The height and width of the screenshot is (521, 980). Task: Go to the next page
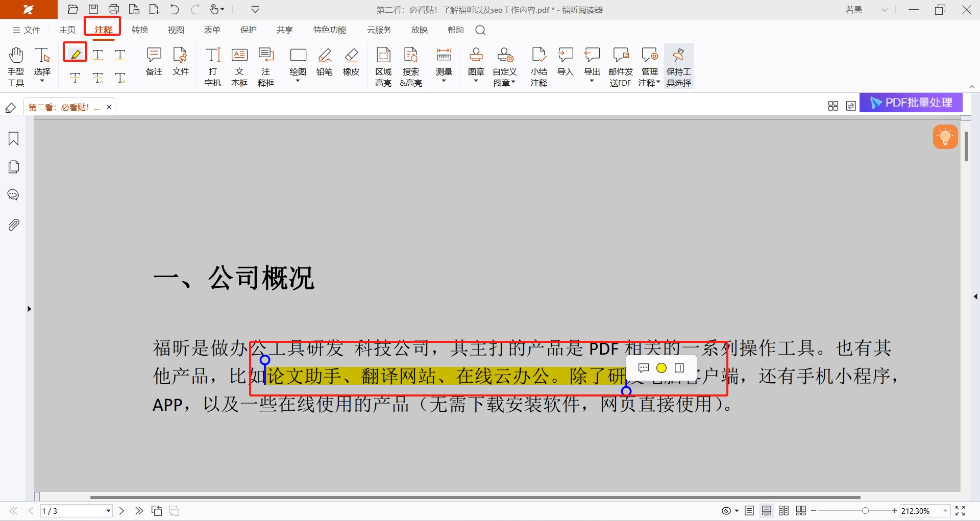pyautogui.click(x=121, y=511)
